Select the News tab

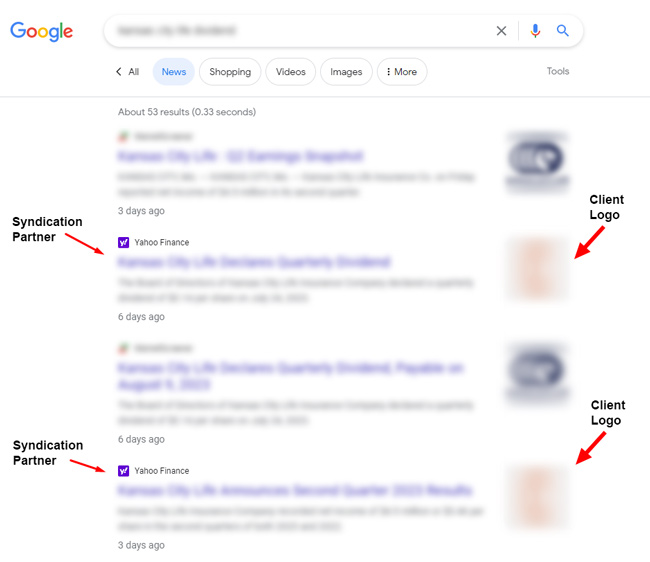click(x=174, y=72)
